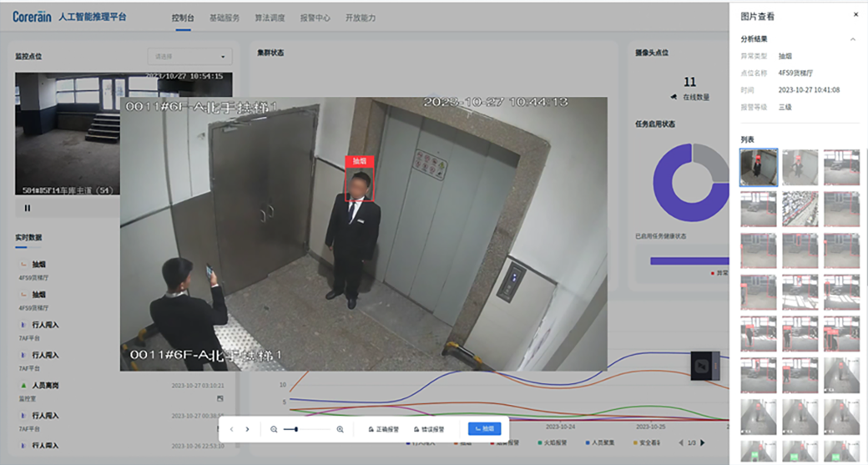Open the 监控点位 select dropdown
868x465 pixels.
(190, 57)
